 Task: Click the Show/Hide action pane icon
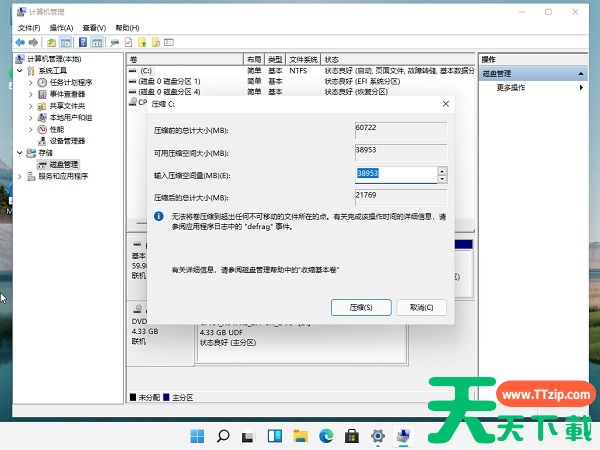(x=97, y=42)
